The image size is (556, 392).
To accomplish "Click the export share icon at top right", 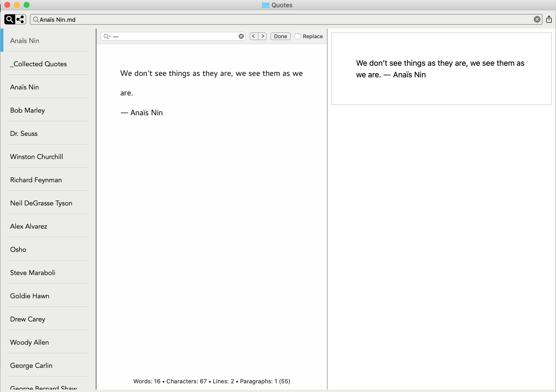I will click(x=549, y=19).
